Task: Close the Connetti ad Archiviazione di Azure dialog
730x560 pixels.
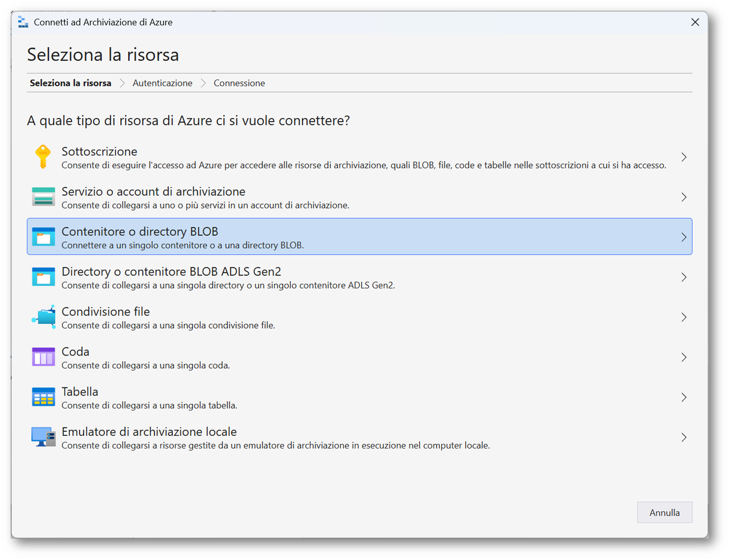Action: (695, 22)
